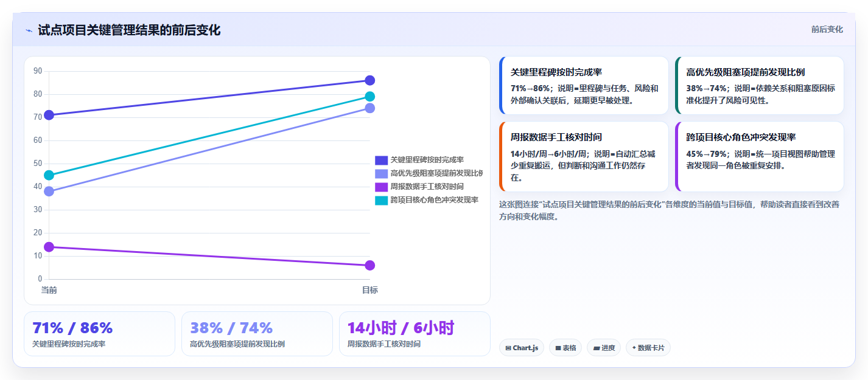Viewport: 868px width, 380px height.
Task: Click the icon in the 表格 tag
Action: (558, 348)
